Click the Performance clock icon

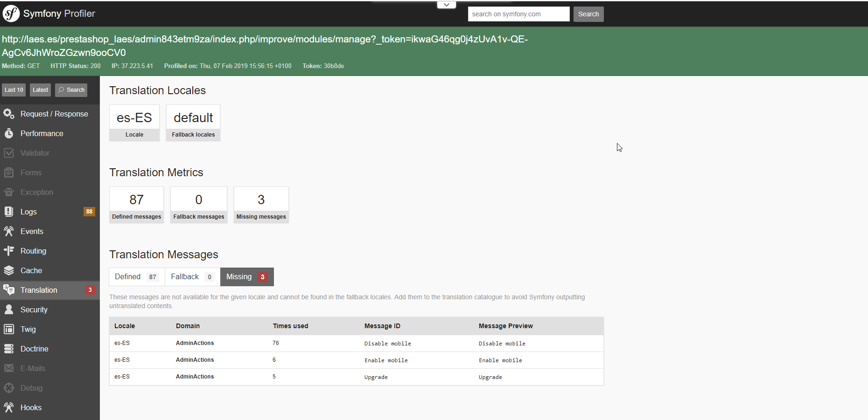(9, 133)
